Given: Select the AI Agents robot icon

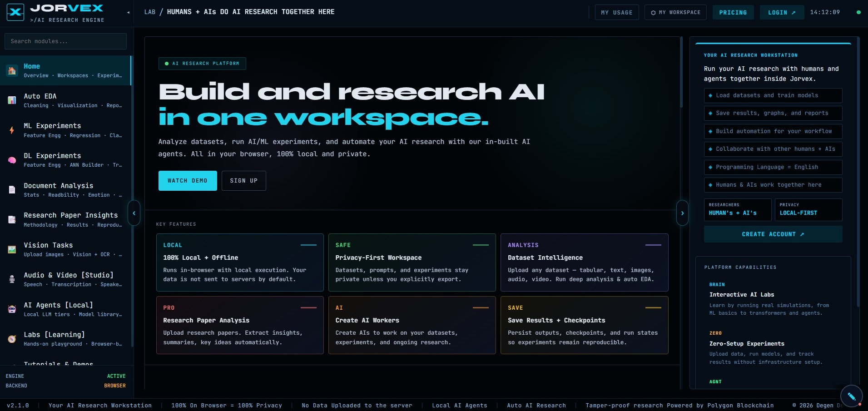Looking at the screenshot, I should coord(12,309).
